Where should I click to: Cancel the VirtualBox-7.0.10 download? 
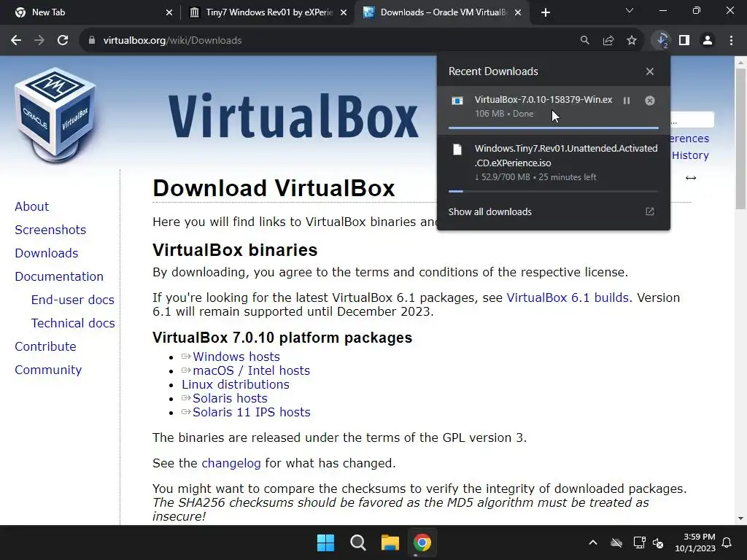tap(650, 101)
